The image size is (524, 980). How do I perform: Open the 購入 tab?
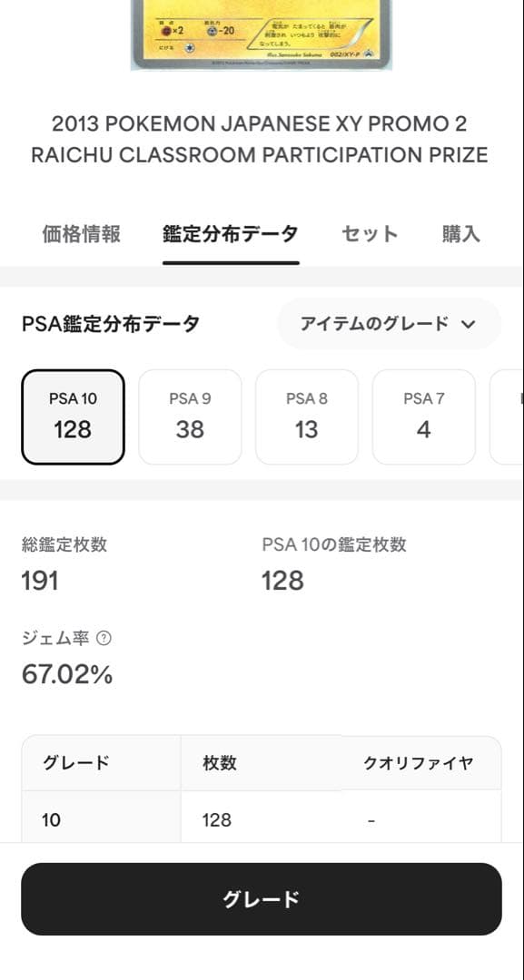[x=460, y=234]
